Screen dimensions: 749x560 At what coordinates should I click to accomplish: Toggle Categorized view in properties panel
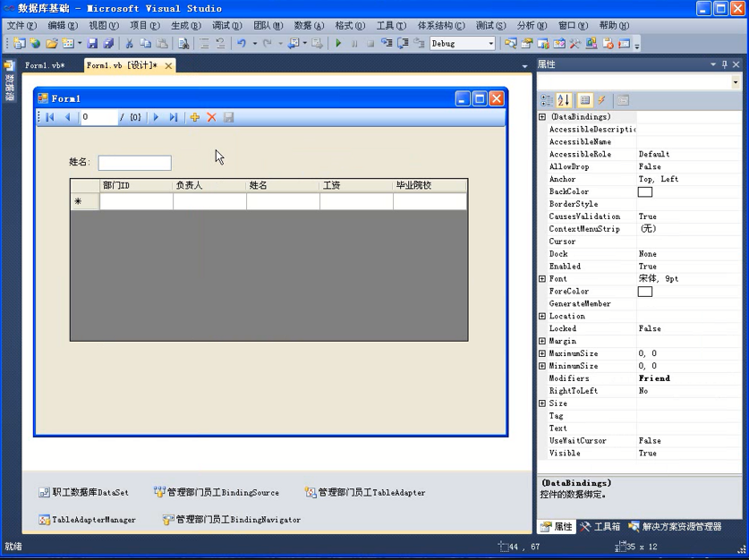click(547, 100)
